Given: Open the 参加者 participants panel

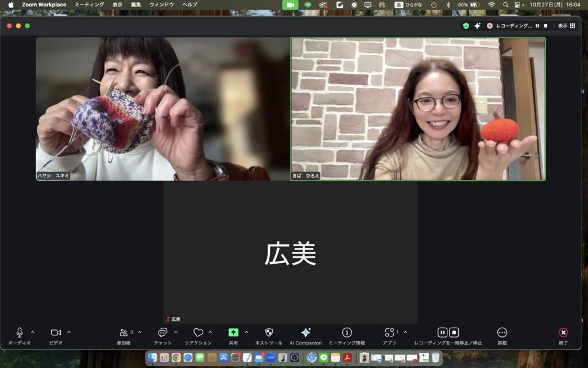Looking at the screenshot, I should 123,333.
